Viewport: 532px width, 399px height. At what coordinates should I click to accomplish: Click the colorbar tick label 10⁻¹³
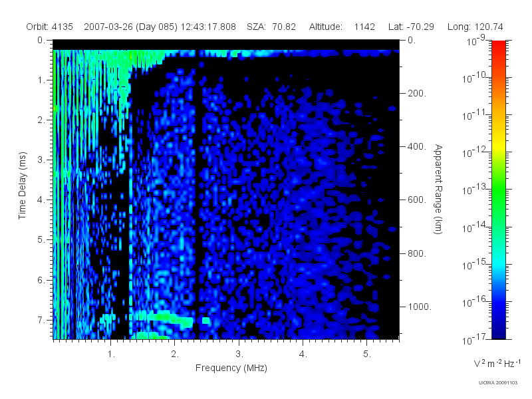(x=474, y=190)
